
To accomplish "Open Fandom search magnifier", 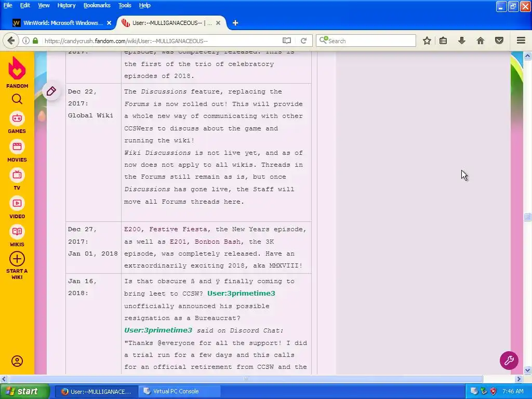I will coord(17,99).
